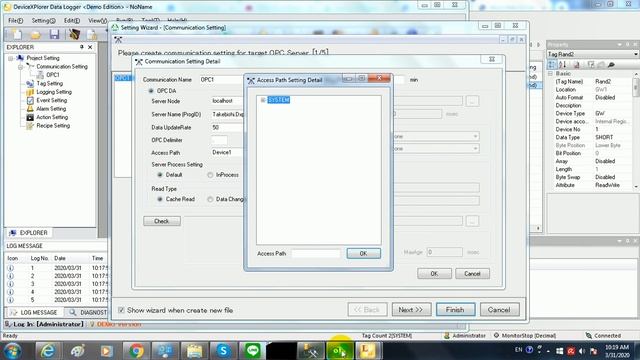This screenshot has width=640, height=360.
Task: Open LINE app from the taskbar
Action: (x=253, y=351)
